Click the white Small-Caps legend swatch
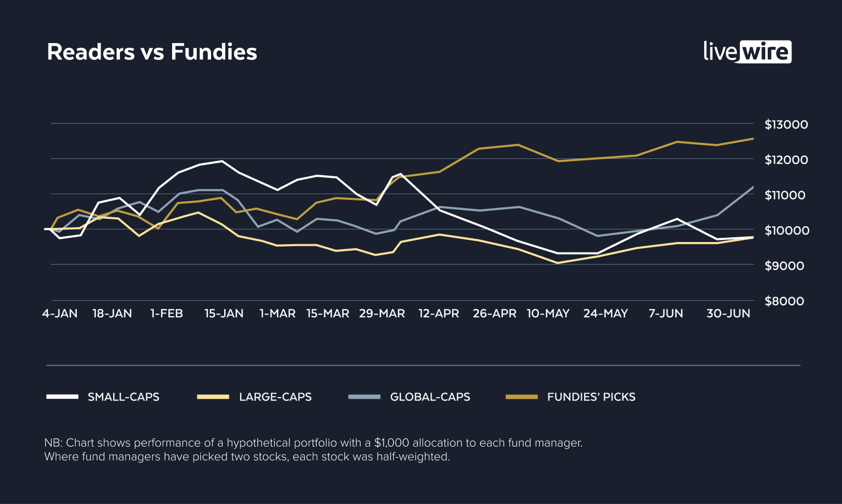The height and width of the screenshot is (504, 842). coord(62,397)
